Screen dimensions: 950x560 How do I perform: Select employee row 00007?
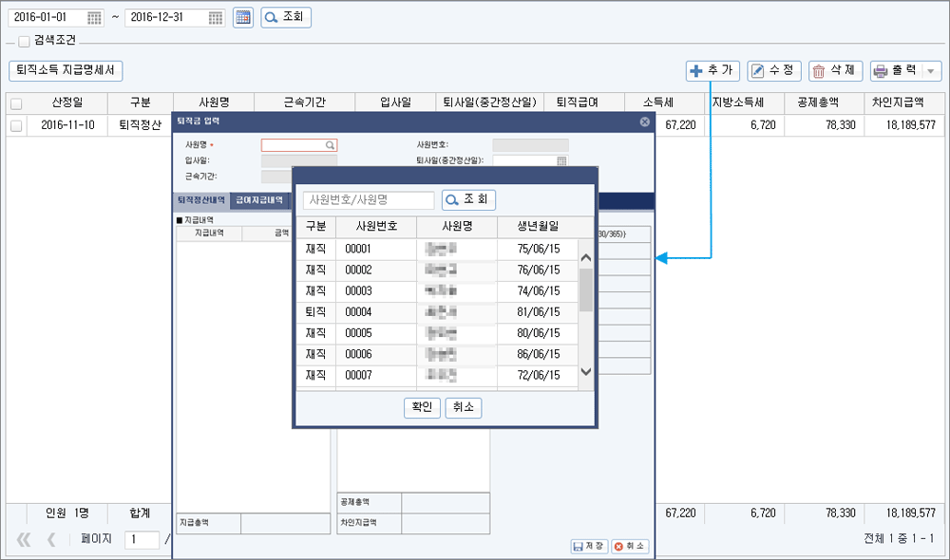coord(437,376)
